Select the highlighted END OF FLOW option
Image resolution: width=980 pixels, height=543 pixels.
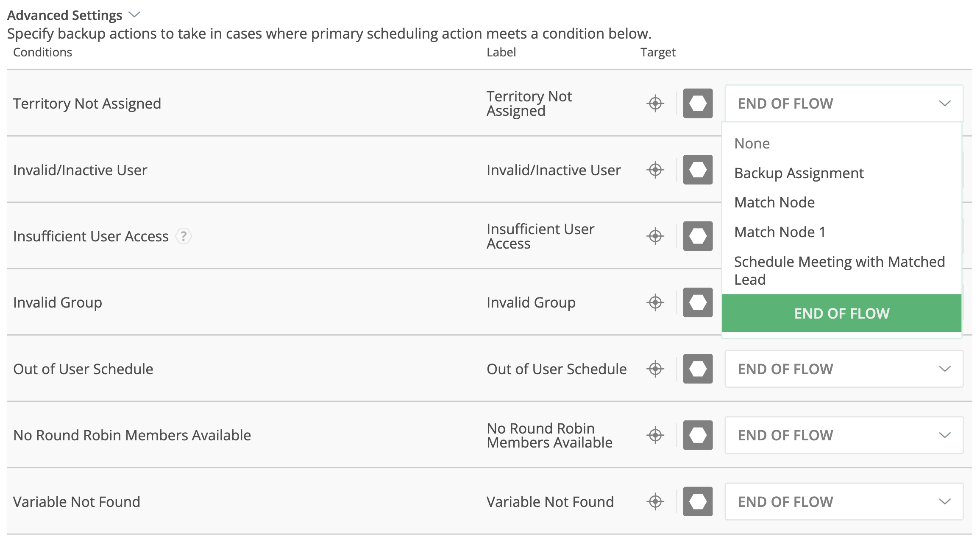(841, 313)
